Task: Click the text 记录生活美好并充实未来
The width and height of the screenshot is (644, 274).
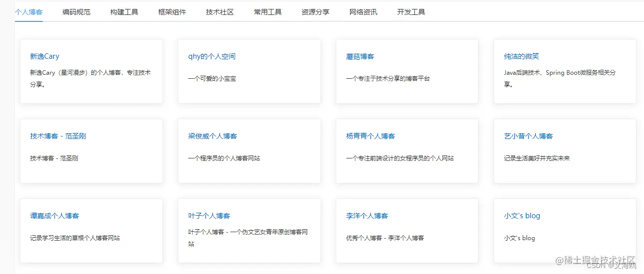Action: 537,158
